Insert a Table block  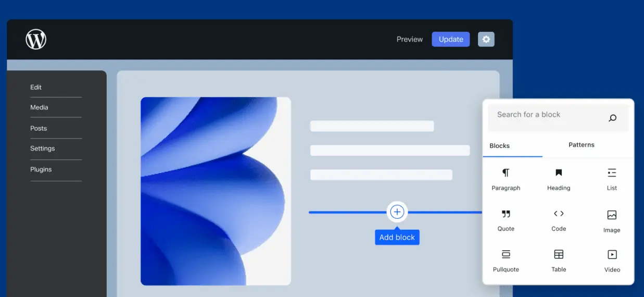click(559, 255)
